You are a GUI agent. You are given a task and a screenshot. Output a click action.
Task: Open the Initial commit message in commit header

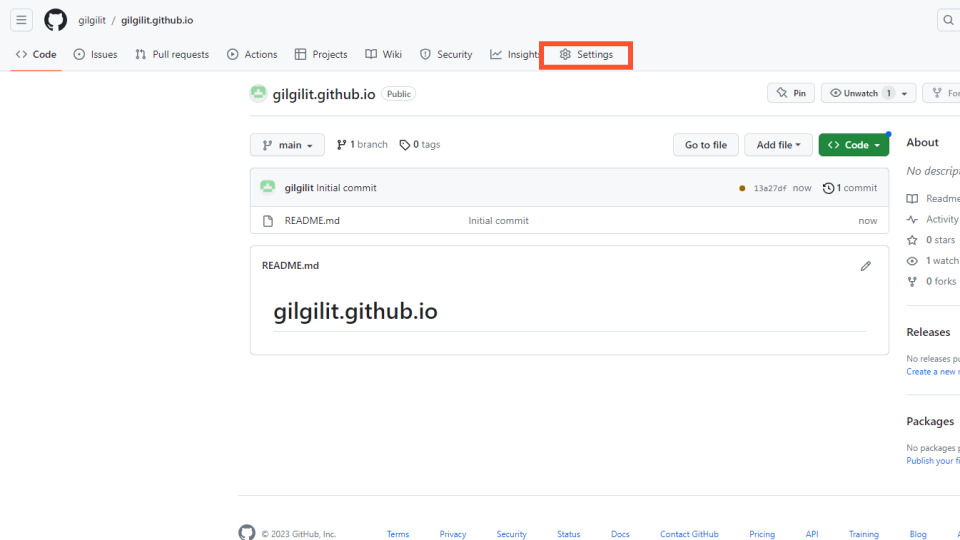pos(347,188)
